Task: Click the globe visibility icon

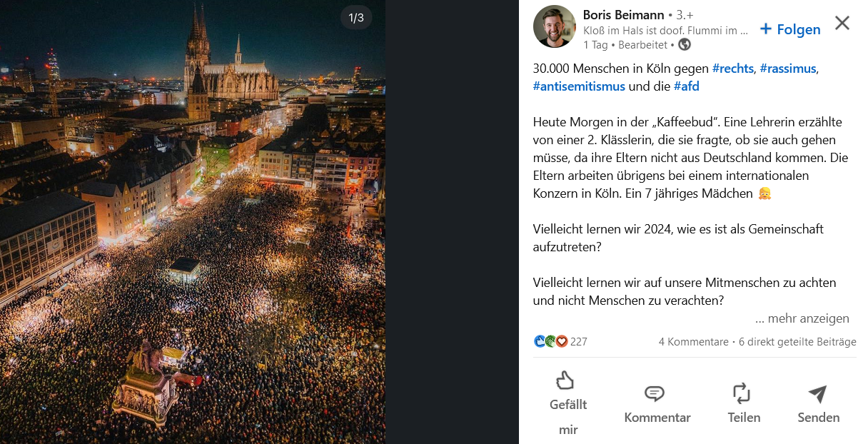Action: pyautogui.click(x=685, y=45)
